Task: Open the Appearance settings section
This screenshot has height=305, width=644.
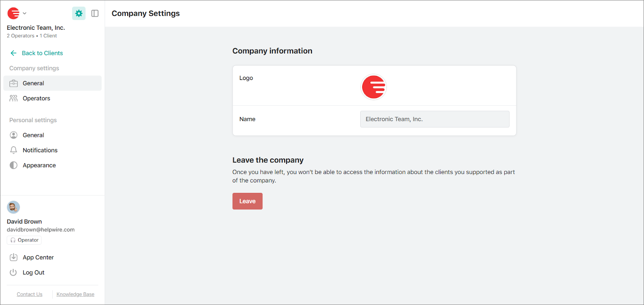Action: (x=39, y=165)
